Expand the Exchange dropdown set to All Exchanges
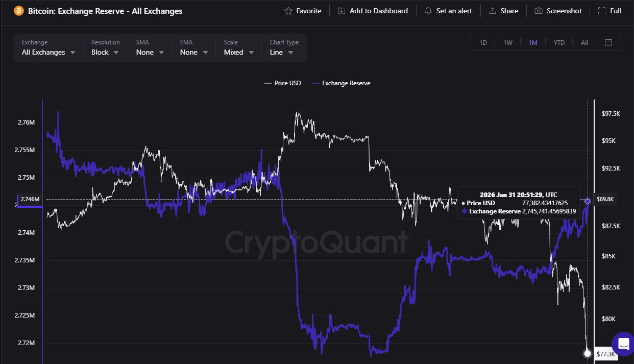The height and width of the screenshot is (364, 634). (48, 52)
